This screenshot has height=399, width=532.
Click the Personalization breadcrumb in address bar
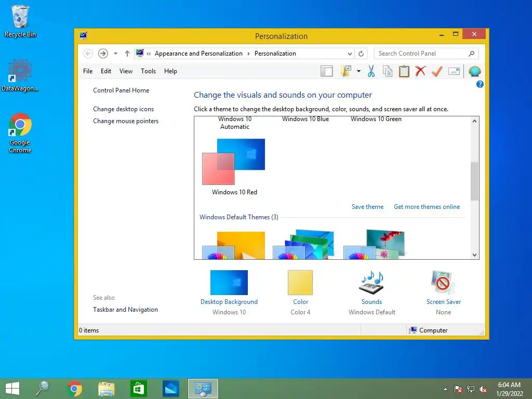[275, 54]
